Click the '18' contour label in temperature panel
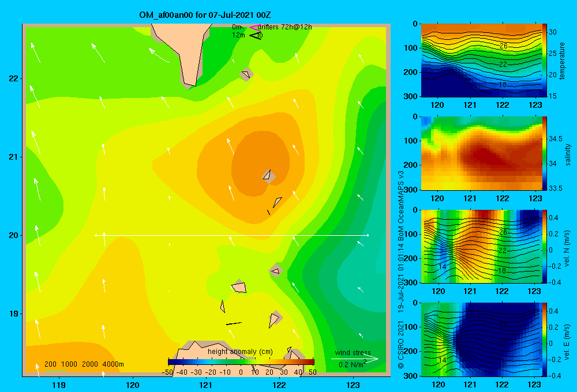The width and height of the screenshot is (577, 392). point(502,85)
